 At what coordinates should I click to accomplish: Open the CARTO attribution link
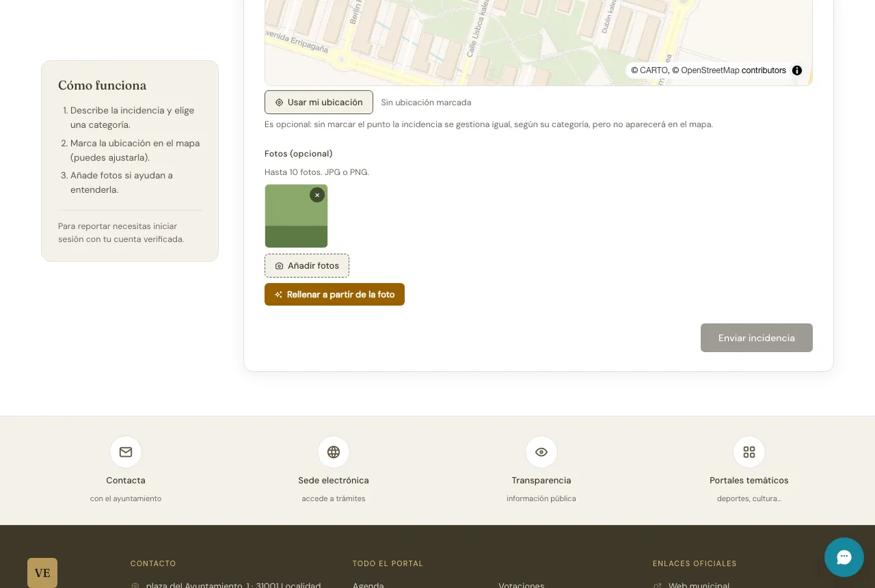point(654,70)
